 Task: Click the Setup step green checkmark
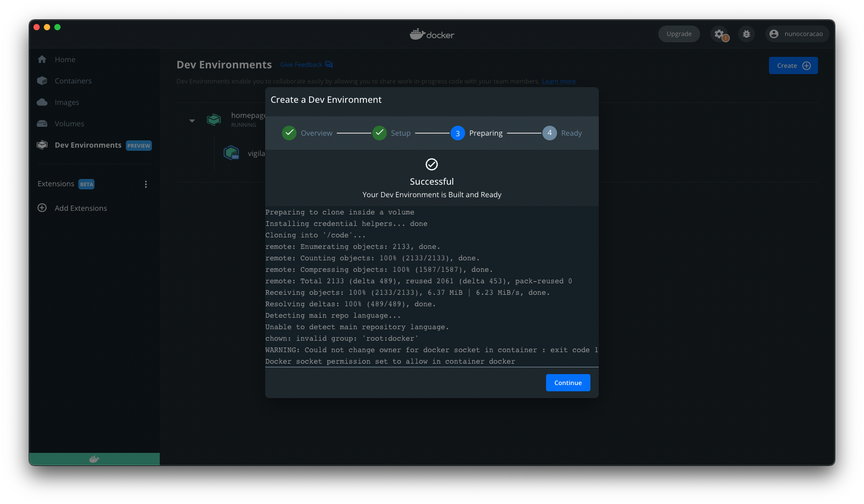pyautogui.click(x=380, y=133)
